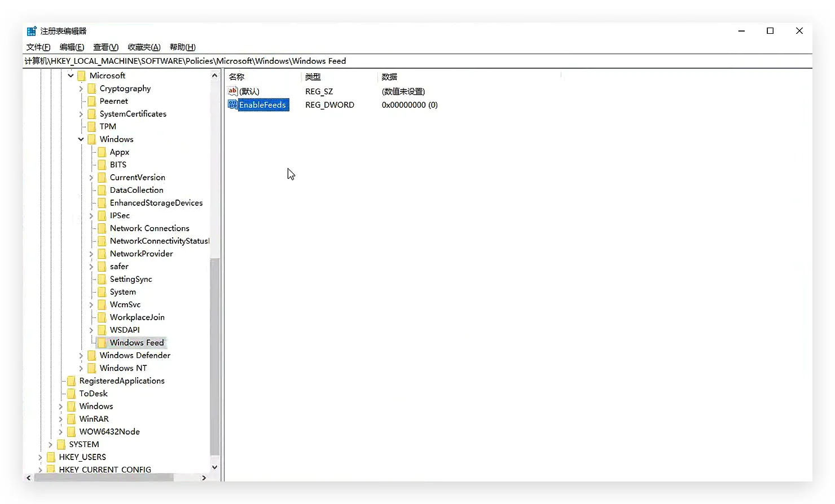The image size is (835, 504).
Task: Select the Windows key under SOFTWARE root
Action: pyautogui.click(x=96, y=406)
